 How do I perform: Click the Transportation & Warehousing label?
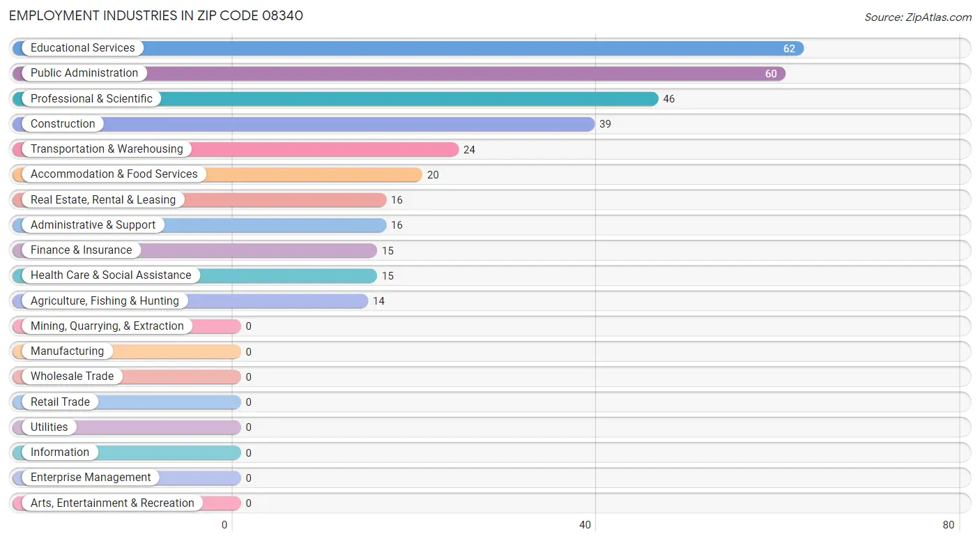pyautogui.click(x=107, y=149)
